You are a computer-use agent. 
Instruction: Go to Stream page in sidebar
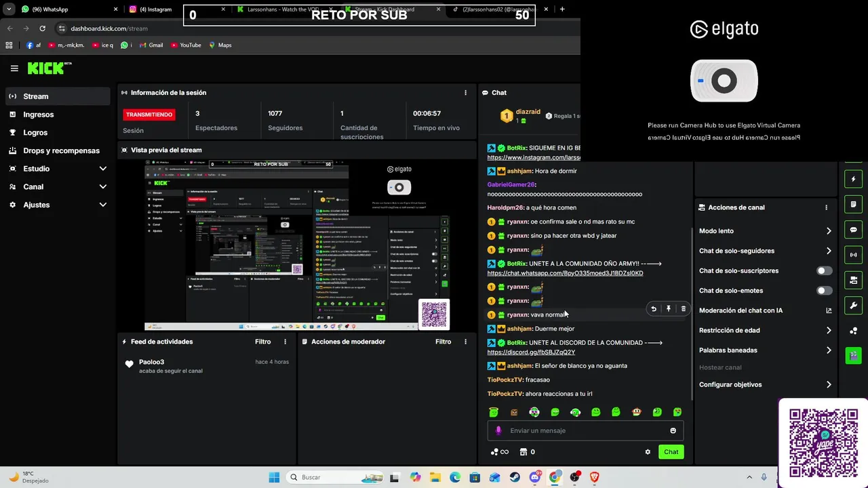(x=58, y=96)
